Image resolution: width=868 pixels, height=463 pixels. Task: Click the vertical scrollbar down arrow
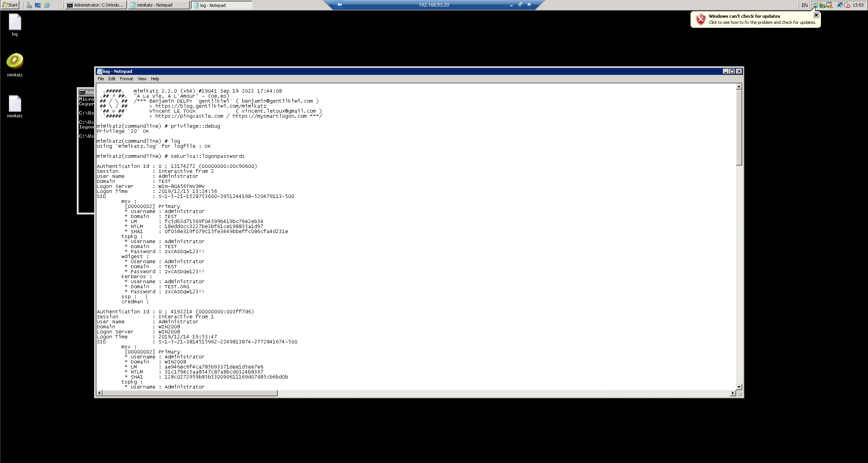[x=739, y=387]
